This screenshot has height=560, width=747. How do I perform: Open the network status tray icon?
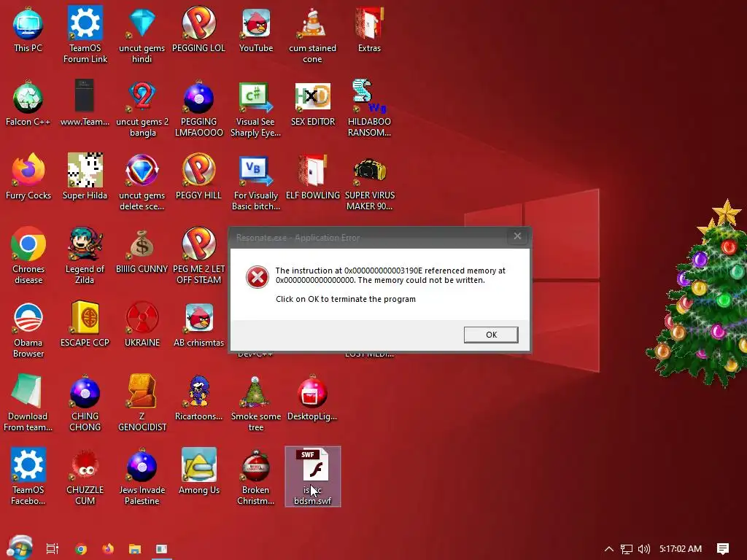pyautogui.click(x=627, y=549)
